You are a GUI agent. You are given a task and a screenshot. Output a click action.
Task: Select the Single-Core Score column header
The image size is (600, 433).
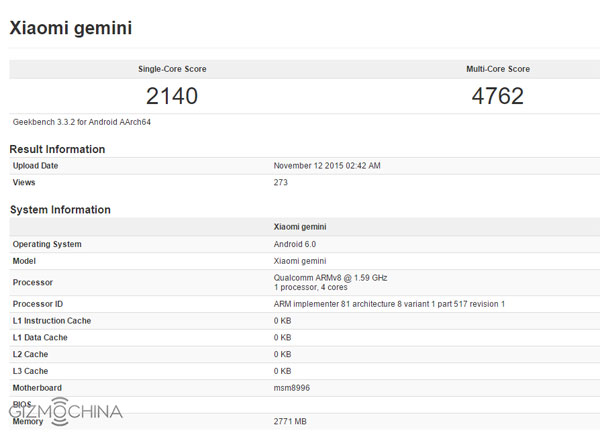tap(172, 69)
